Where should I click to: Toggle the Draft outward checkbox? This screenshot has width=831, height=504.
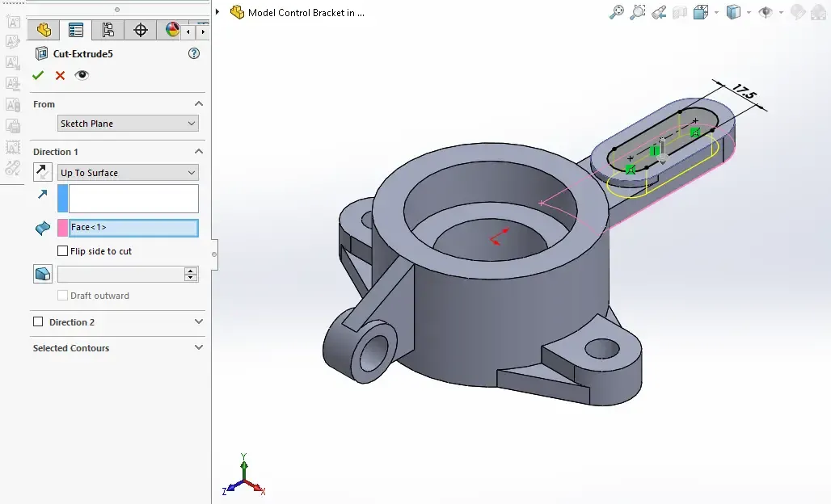(x=62, y=296)
